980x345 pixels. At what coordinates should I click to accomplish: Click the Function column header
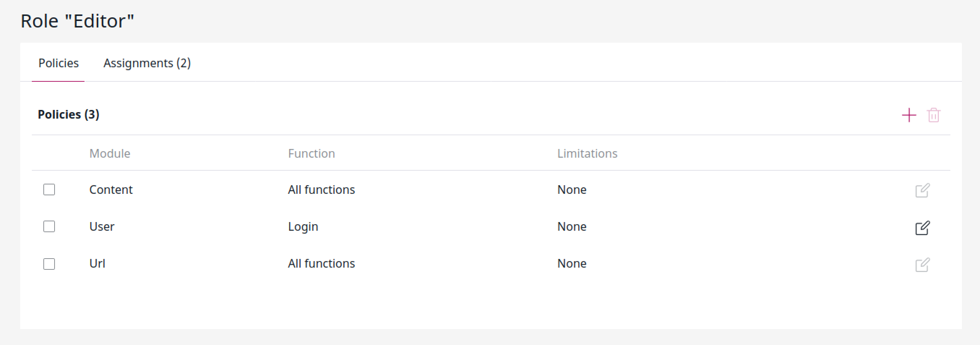(311, 153)
